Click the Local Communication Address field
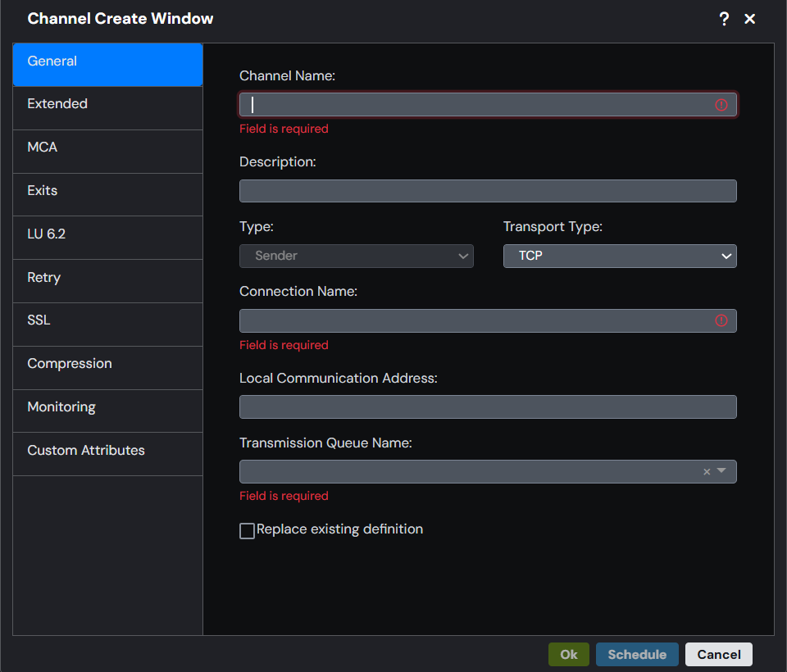The width and height of the screenshot is (787, 672). point(488,407)
